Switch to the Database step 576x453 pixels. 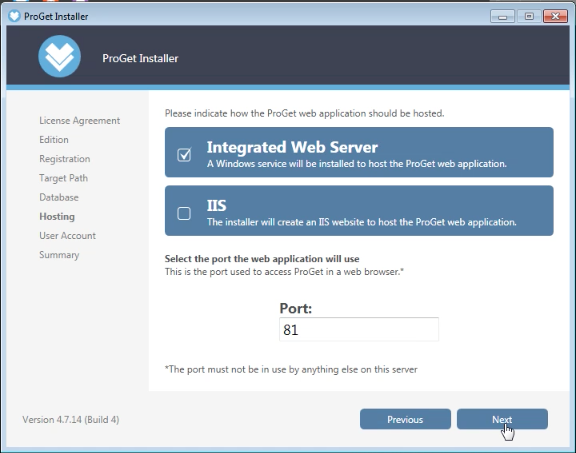click(x=59, y=197)
